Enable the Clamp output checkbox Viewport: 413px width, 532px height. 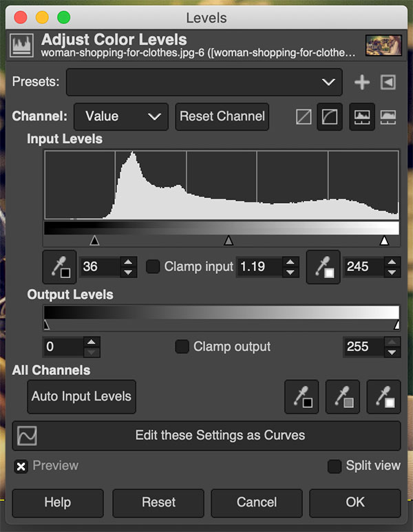[x=182, y=347]
